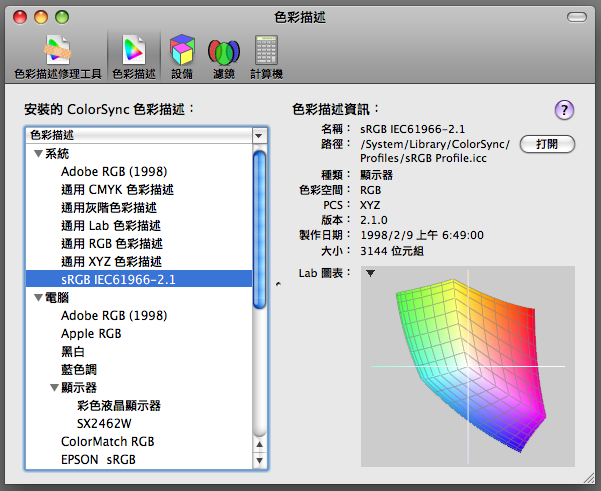
Task: Open the 色彩描述修理工具 (Profile First Aid) toolbar icon
Action: tap(58, 57)
